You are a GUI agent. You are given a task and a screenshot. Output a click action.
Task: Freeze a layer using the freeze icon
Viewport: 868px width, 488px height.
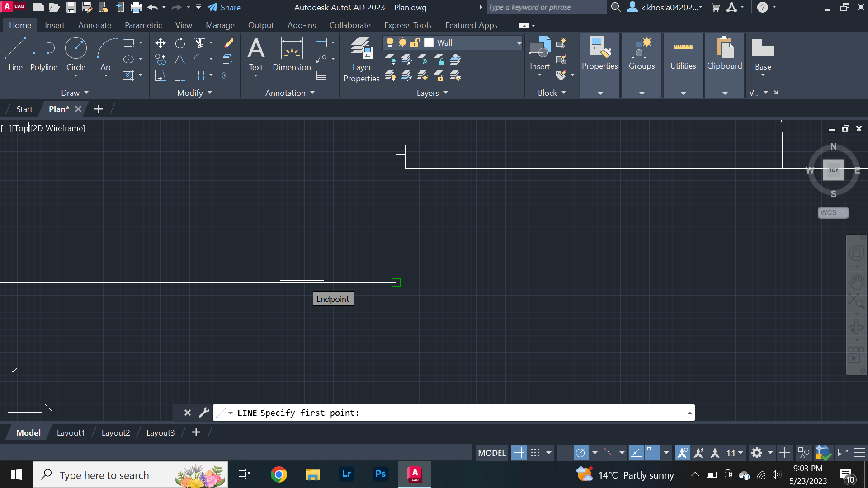[423, 59]
